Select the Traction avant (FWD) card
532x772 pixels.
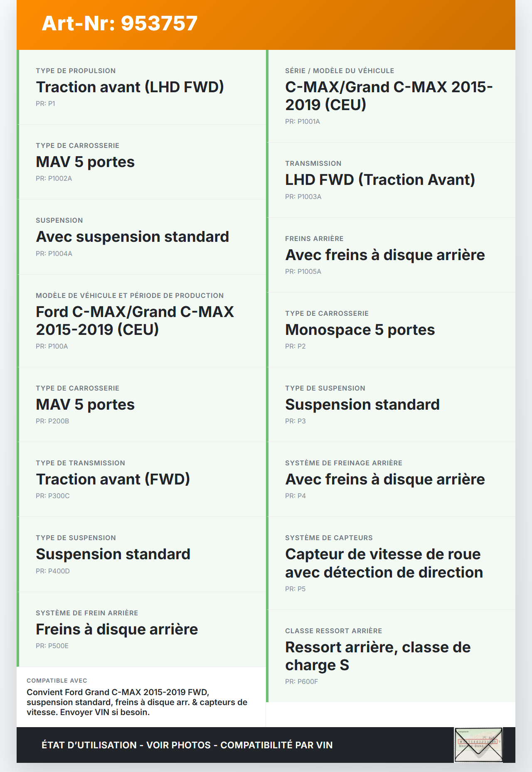coord(141,479)
